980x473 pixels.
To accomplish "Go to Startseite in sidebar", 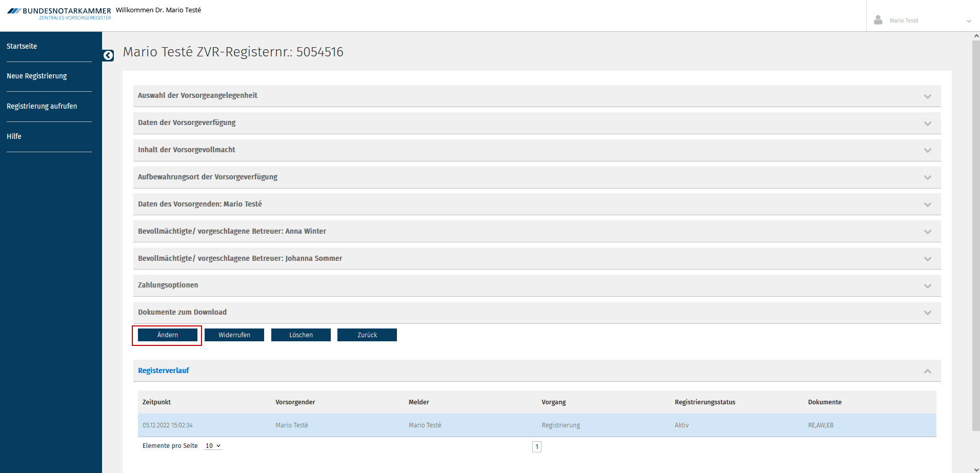I will tap(22, 46).
